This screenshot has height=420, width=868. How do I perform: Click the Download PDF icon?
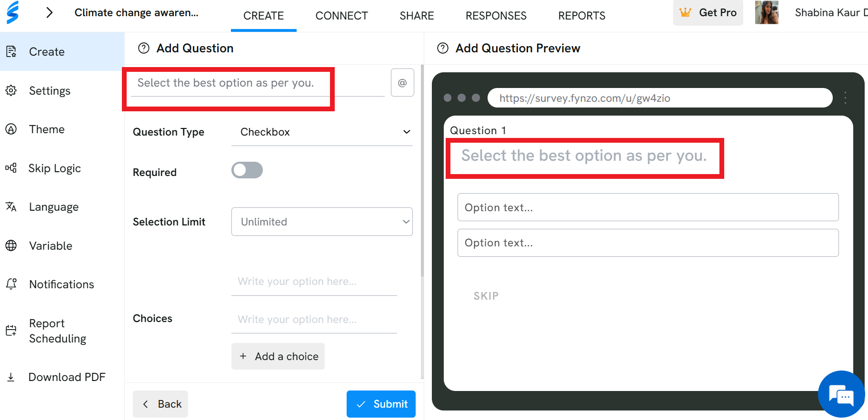click(x=11, y=377)
